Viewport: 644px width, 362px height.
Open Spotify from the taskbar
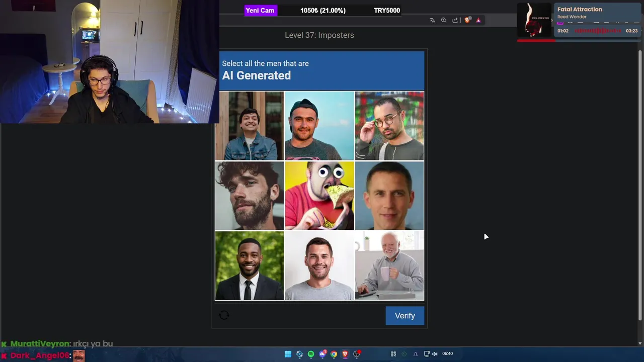point(311,354)
